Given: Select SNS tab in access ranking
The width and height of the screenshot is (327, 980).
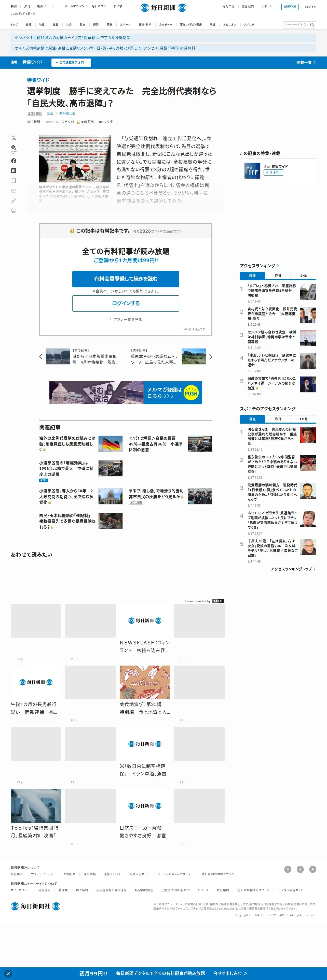Looking at the screenshot, I should point(303,276).
